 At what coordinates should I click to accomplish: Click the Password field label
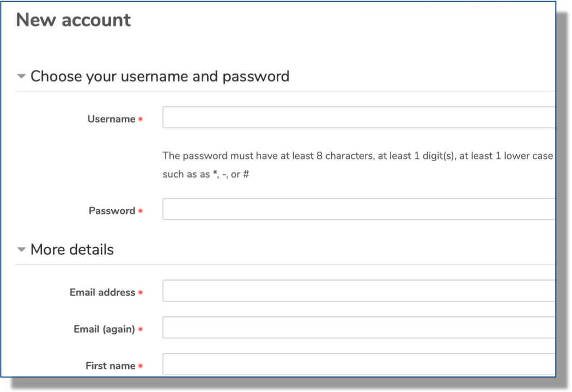click(112, 211)
